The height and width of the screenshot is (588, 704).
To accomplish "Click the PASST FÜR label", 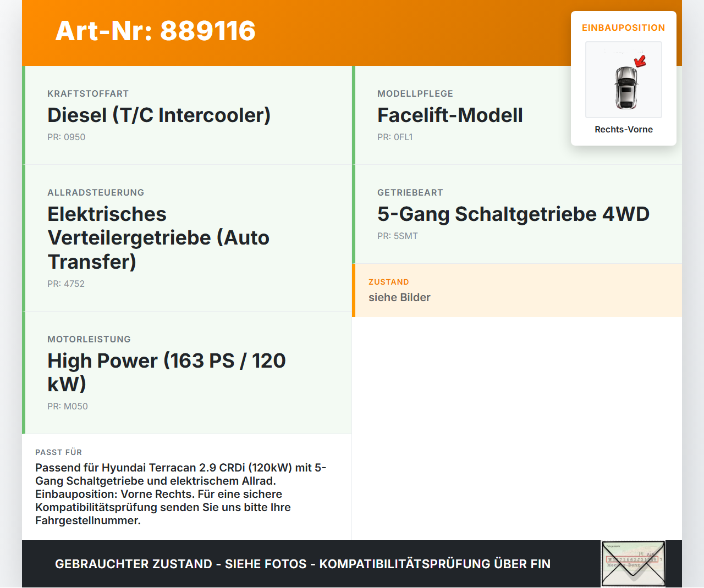I will [x=59, y=452].
